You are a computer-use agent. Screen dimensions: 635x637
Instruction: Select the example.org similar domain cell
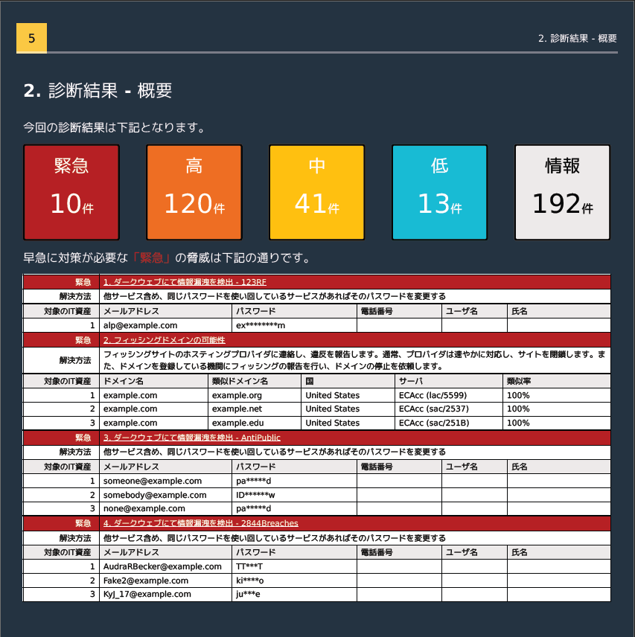236,395
